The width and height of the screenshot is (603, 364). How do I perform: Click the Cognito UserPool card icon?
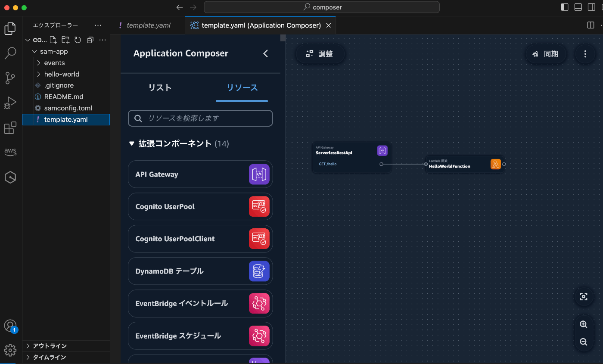[259, 207]
